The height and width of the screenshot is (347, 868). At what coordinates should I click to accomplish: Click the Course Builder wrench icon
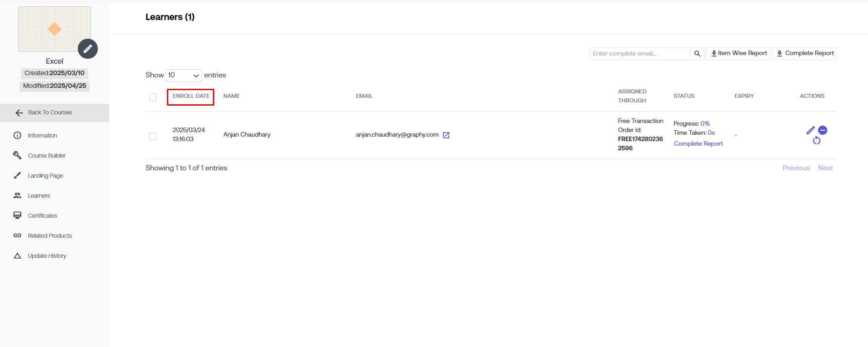click(17, 155)
